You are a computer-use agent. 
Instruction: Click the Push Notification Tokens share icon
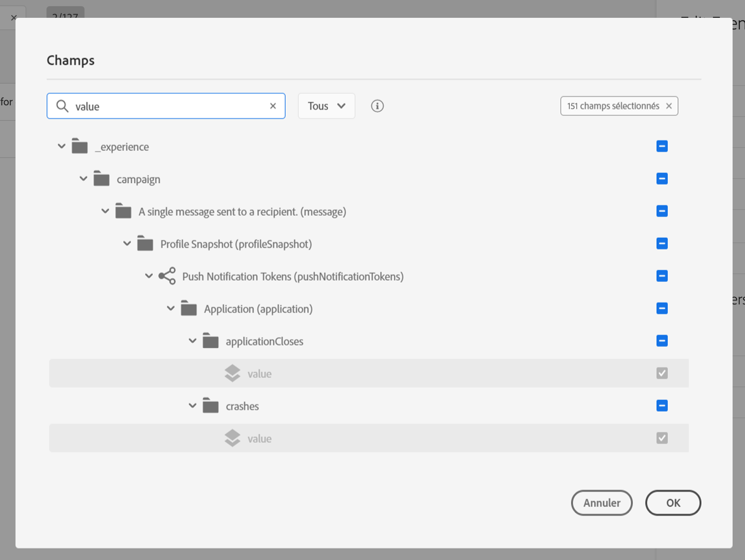(x=167, y=276)
